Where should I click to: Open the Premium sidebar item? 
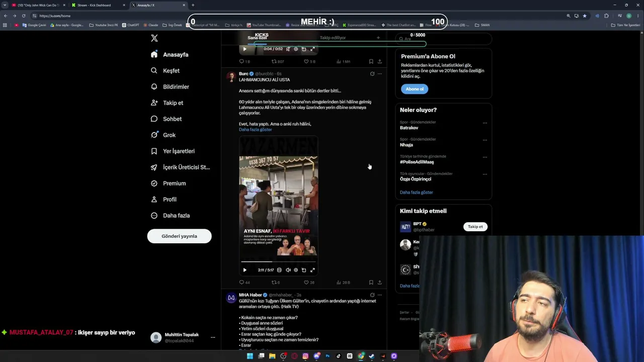pyautogui.click(x=168, y=183)
